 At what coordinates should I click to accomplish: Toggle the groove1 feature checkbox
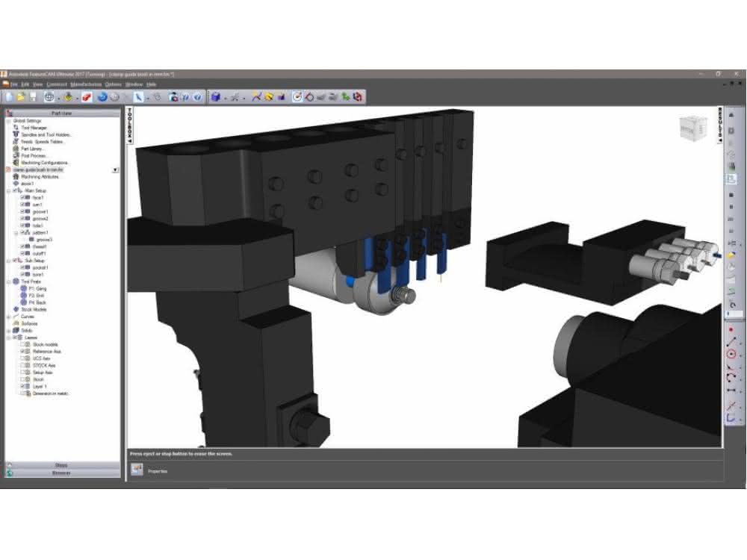[x=22, y=211]
